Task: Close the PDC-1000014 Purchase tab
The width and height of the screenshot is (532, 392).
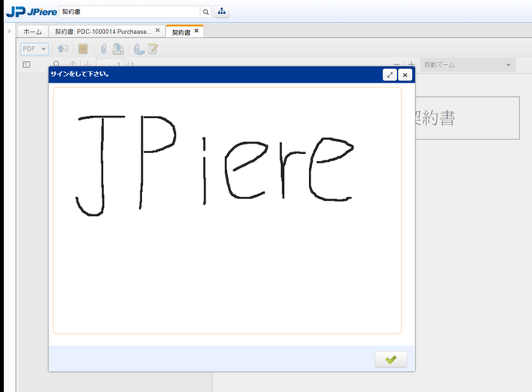Action: (157, 30)
